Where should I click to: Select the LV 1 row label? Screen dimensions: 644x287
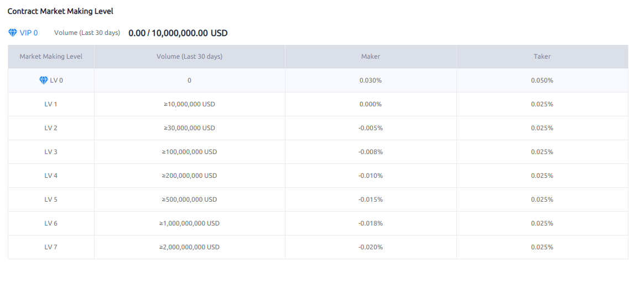(x=51, y=104)
